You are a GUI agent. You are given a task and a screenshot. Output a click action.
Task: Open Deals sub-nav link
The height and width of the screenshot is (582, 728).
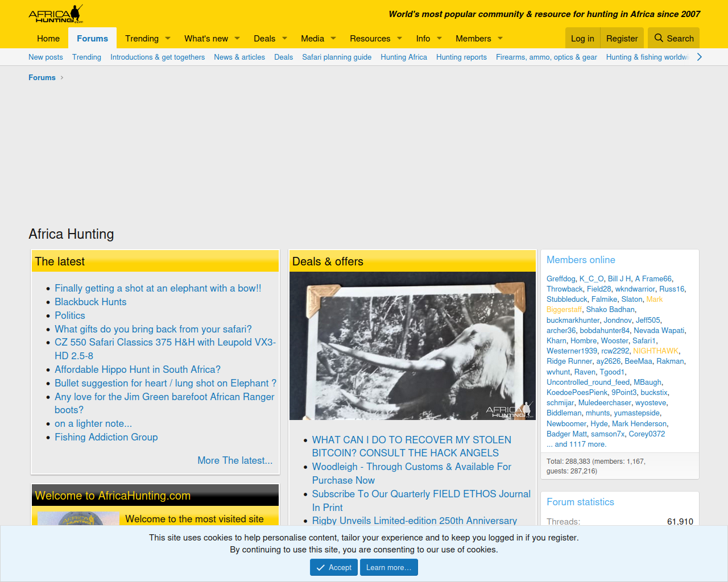tap(283, 57)
